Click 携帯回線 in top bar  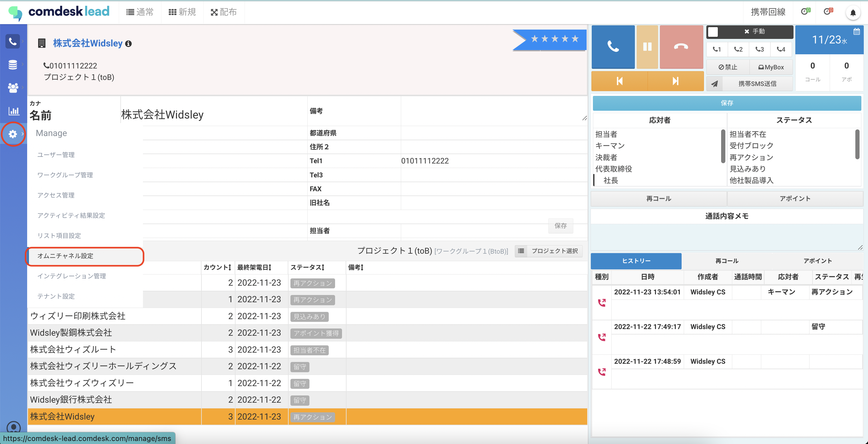coord(768,12)
